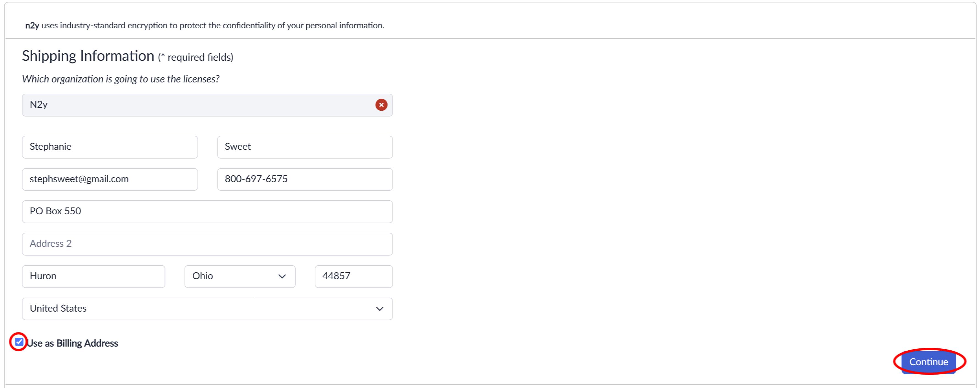This screenshot has width=980, height=388.
Task: Click the chevron arrow beside United States
Action: pos(379,309)
